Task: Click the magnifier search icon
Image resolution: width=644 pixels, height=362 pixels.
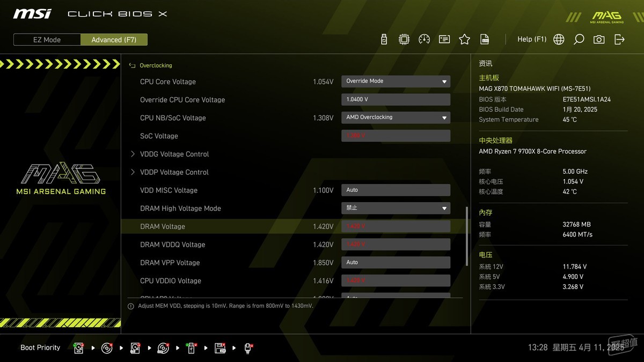Action: [579, 39]
